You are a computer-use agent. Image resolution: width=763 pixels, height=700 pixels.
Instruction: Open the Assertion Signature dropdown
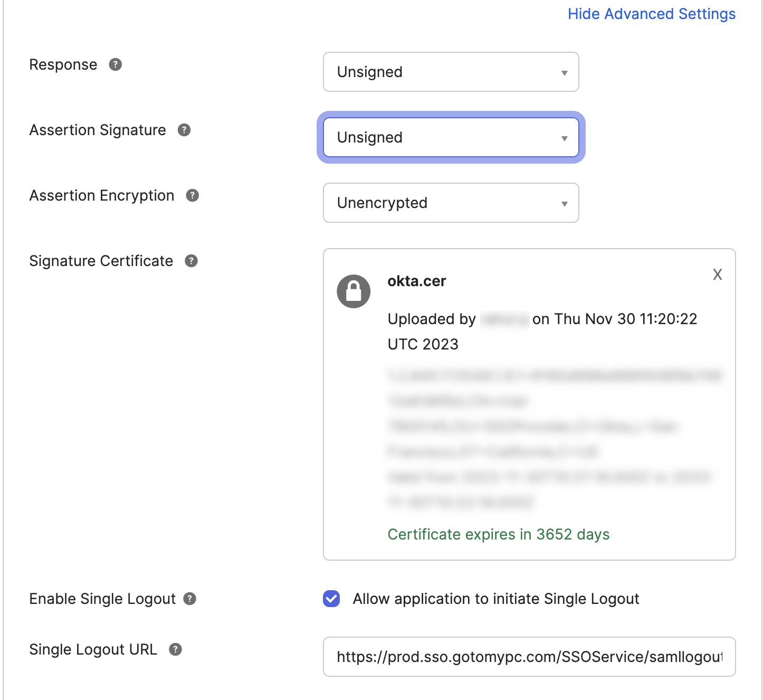450,137
